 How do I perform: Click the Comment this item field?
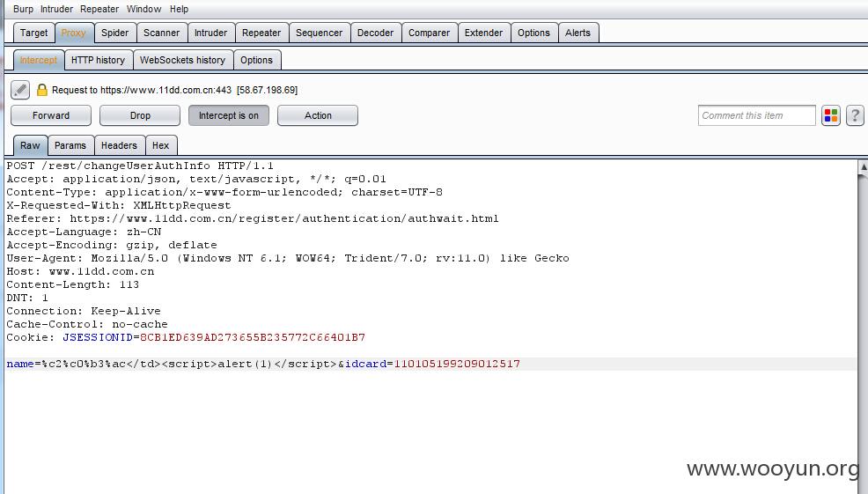coord(756,115)
